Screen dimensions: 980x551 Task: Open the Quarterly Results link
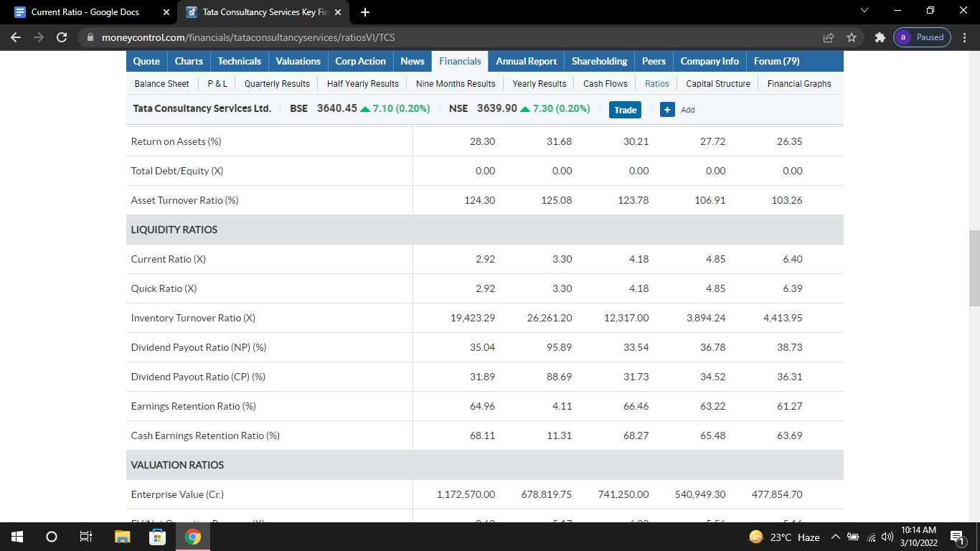pos(277,84)
